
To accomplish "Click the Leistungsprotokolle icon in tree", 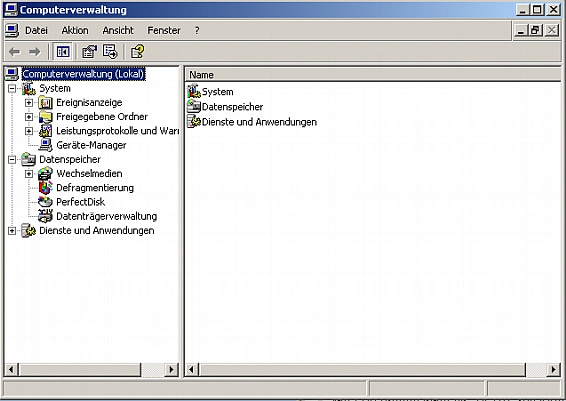I will pos(45,131).
